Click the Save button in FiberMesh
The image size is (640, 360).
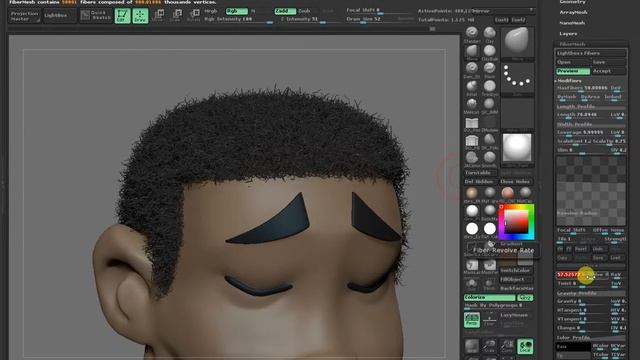pos(609,62)
